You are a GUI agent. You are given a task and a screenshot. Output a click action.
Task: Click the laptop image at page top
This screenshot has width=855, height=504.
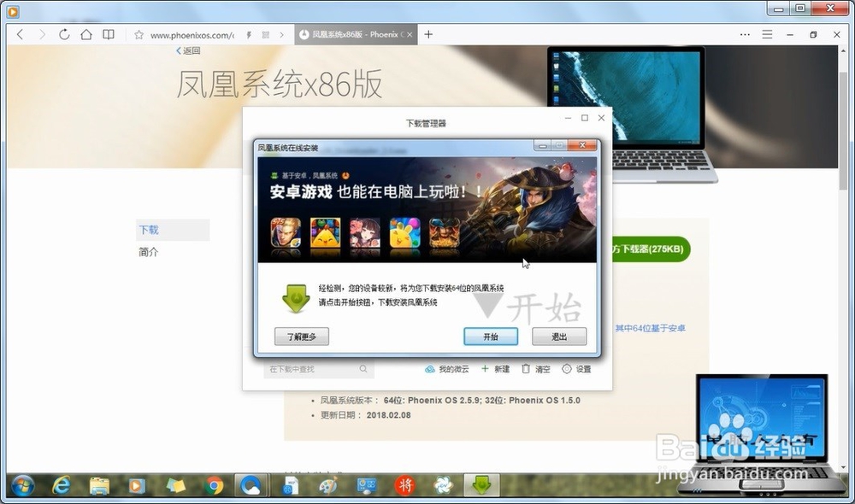tap(633, 114)
